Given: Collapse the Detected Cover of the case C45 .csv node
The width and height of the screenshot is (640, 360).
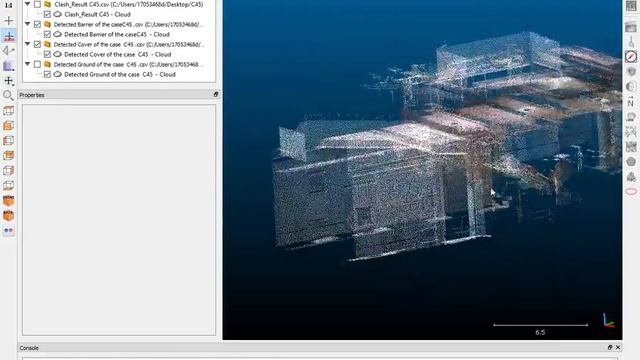Looking at the screenshot, I should (x=27, y=44).
